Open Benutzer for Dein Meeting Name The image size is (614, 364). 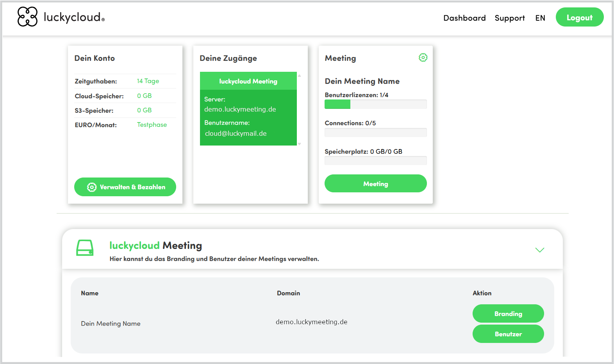[508, 334]
